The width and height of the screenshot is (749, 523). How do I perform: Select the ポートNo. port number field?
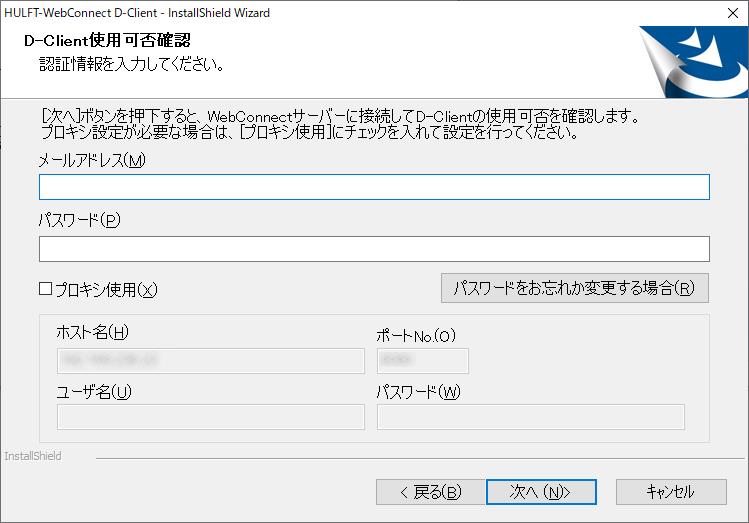point(422,361)
